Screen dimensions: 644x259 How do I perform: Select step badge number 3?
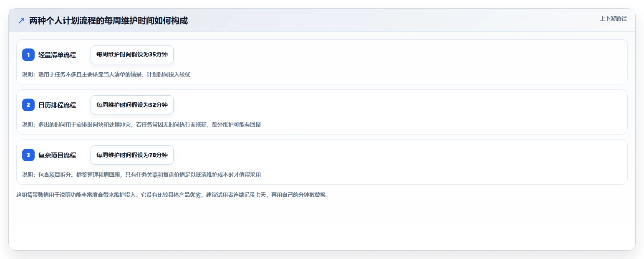coord(28,155)
